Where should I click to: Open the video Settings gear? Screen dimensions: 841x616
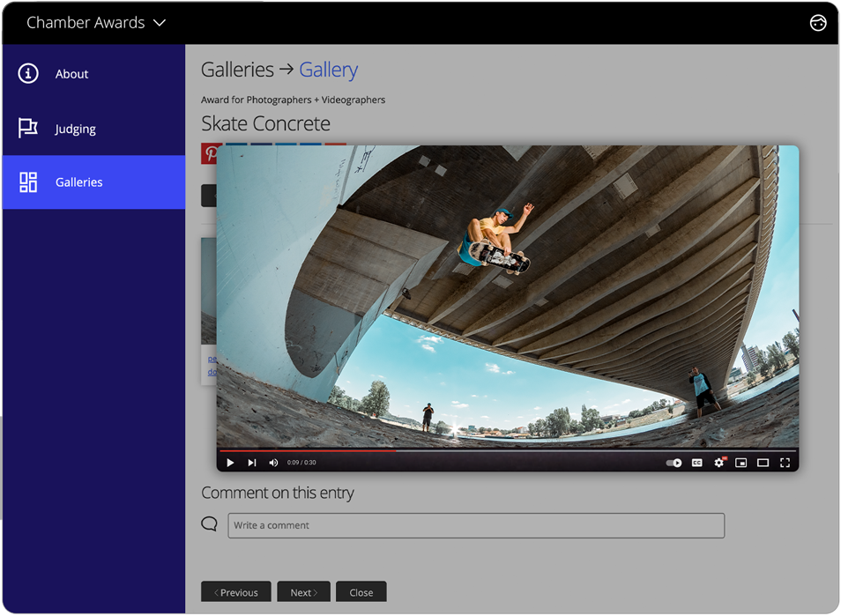[x=720, y=462]
